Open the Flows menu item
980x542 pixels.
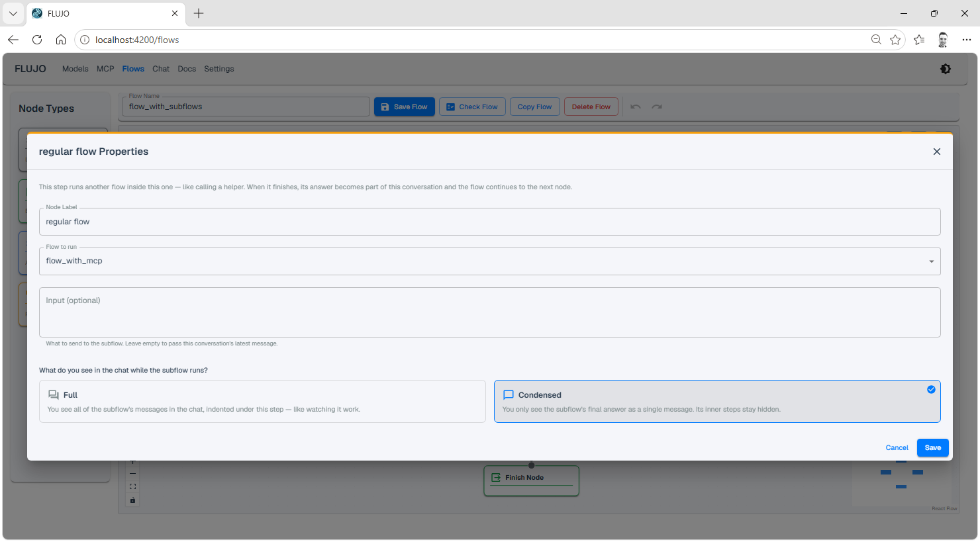(133, 69)
